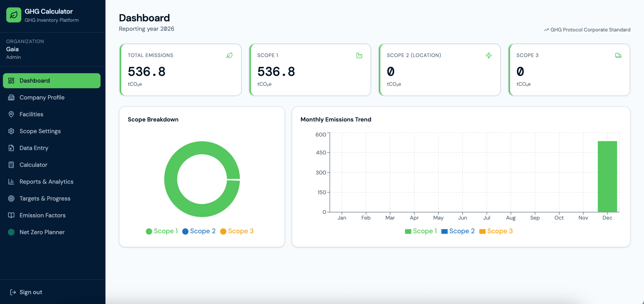
Task: Click the GHG Calculator leaf logo icon
Action: coord(14,15)
